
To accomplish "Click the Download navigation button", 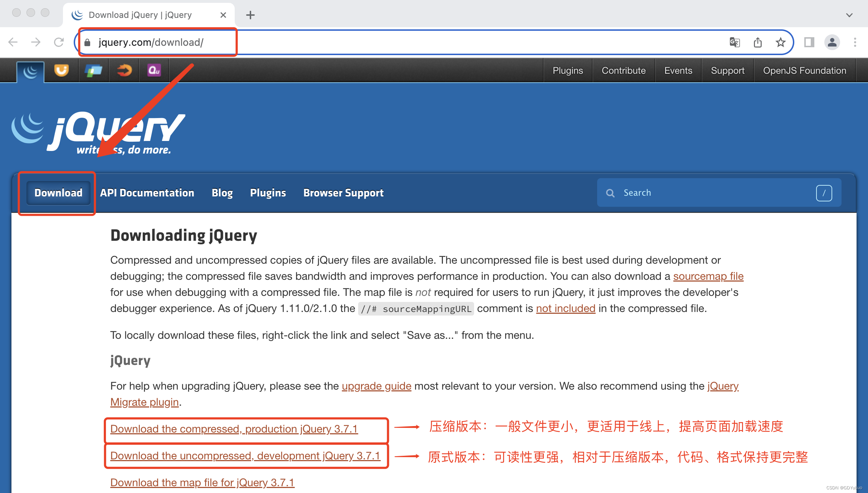I will (58, 193).
